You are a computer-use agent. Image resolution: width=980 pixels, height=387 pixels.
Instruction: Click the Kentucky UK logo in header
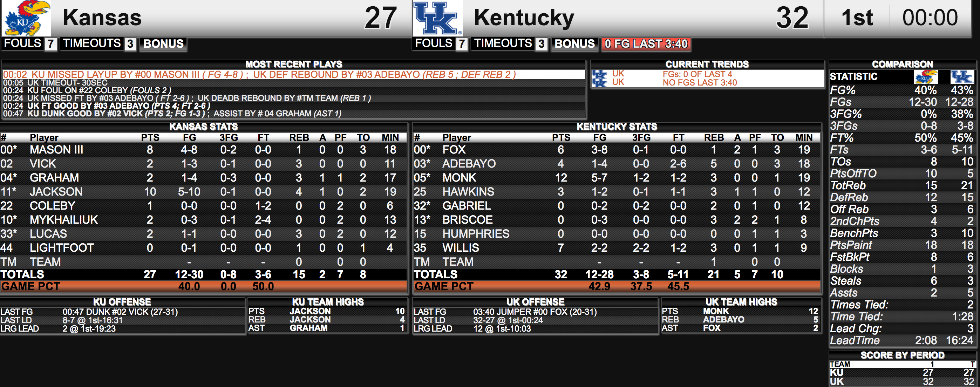(x=437, y=18)
